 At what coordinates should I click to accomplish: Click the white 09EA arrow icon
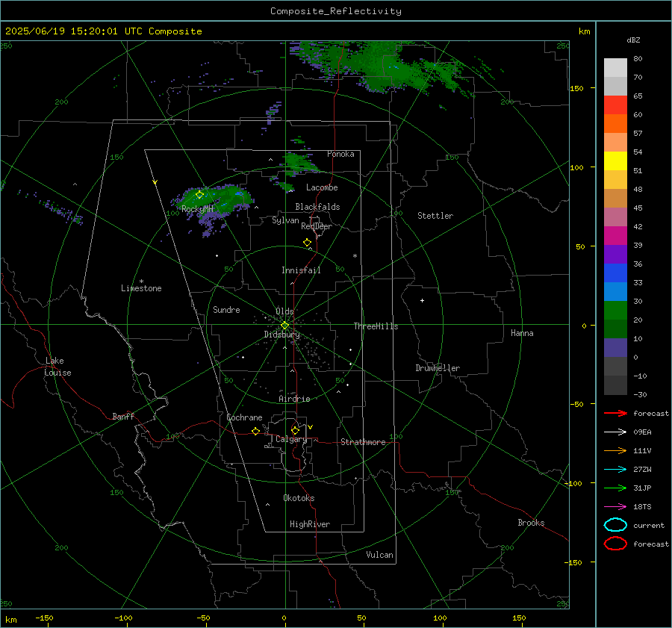[x=615, y=432]
